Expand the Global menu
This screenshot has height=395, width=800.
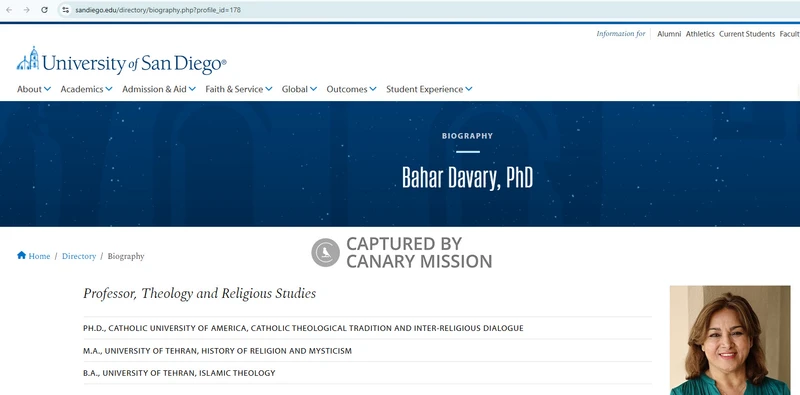(299, 89)
